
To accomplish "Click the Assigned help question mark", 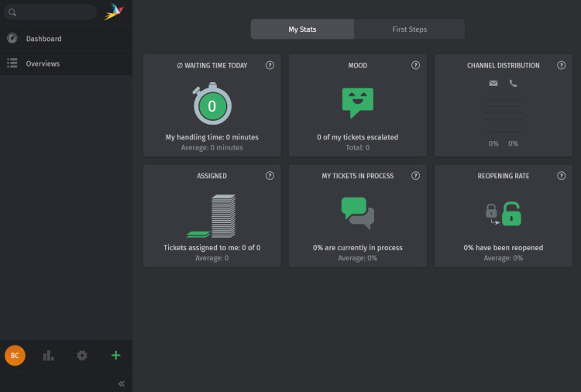I will click(270, 176).
